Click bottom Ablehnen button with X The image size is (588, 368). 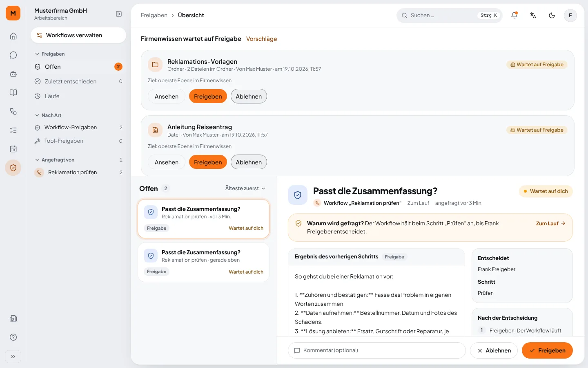click(x=494, y=350)
